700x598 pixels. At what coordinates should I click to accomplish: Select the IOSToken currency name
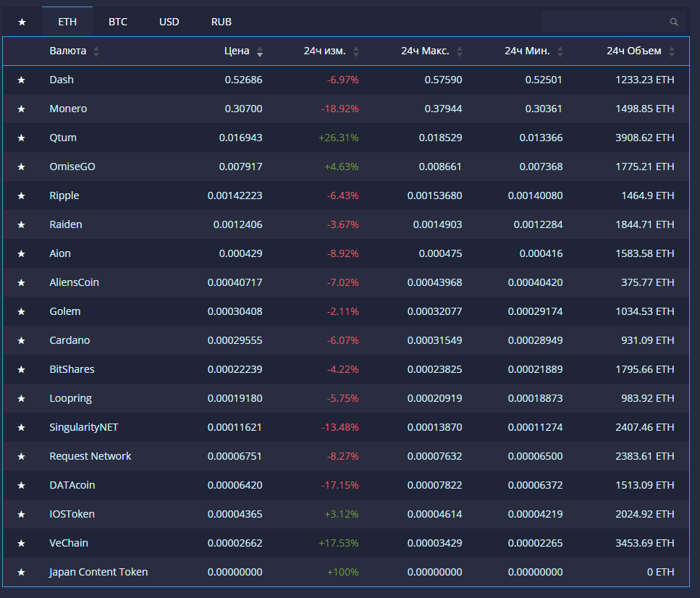click(x=72, y=514)
